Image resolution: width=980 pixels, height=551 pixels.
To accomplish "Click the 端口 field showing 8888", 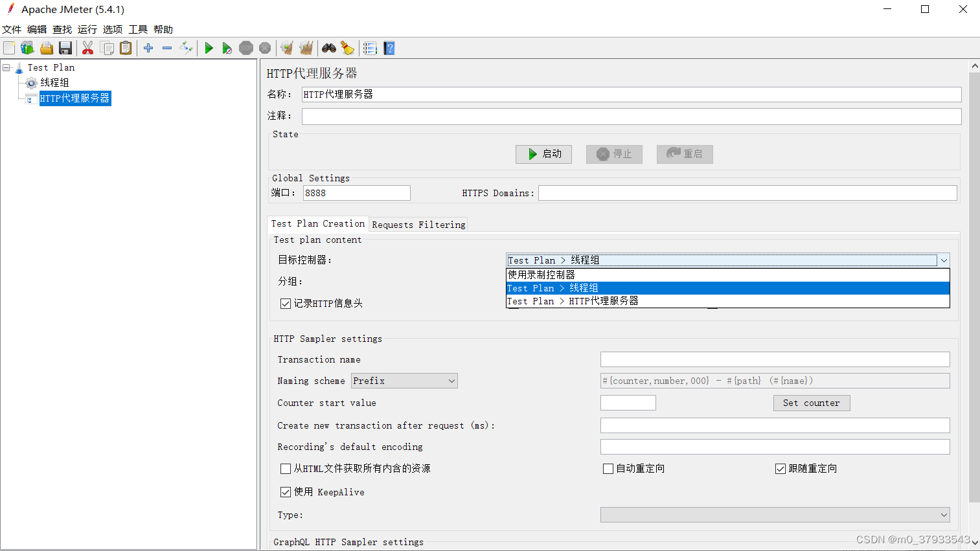I will click(x=356, y=193).
